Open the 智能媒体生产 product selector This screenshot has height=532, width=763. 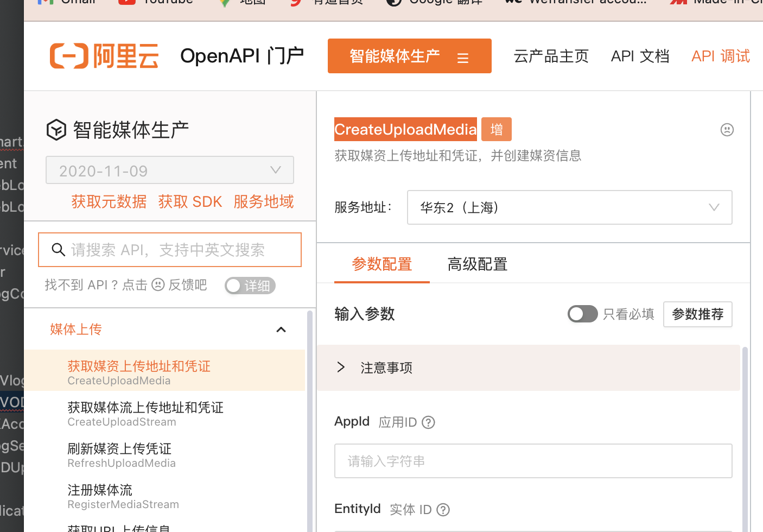click(410, 56)
